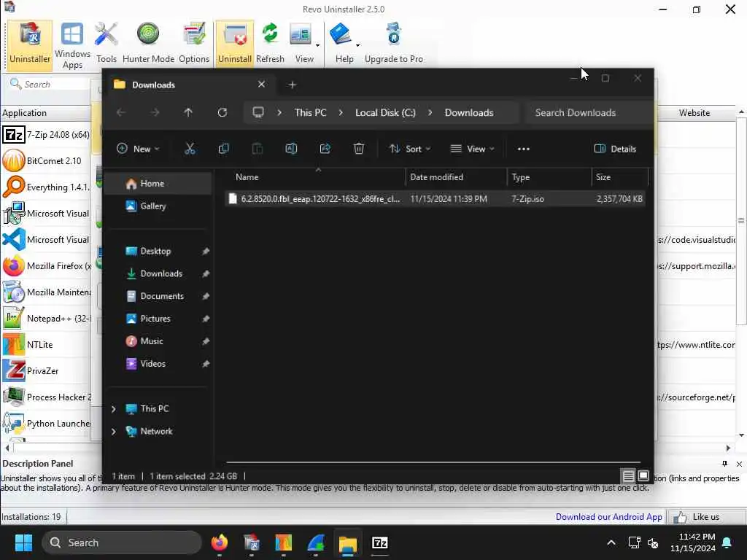
Task: Click the Windows Start button
Action: pyautogui.click(x=23, y=542)
